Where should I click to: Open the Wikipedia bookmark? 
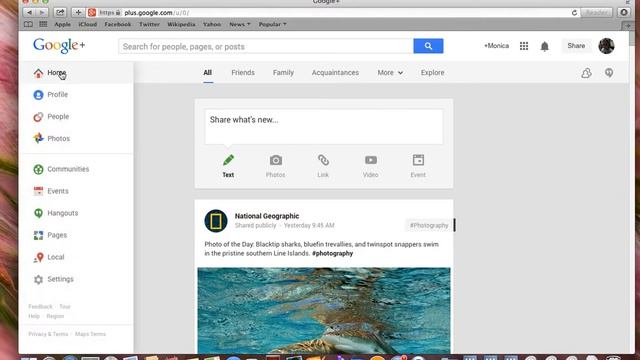[x=181, y=24]
